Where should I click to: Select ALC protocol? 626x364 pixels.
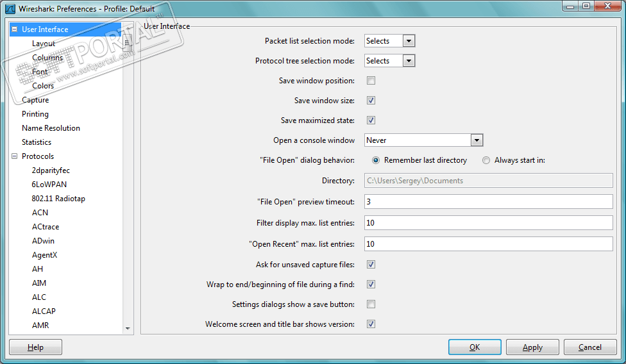click(39, 297)
